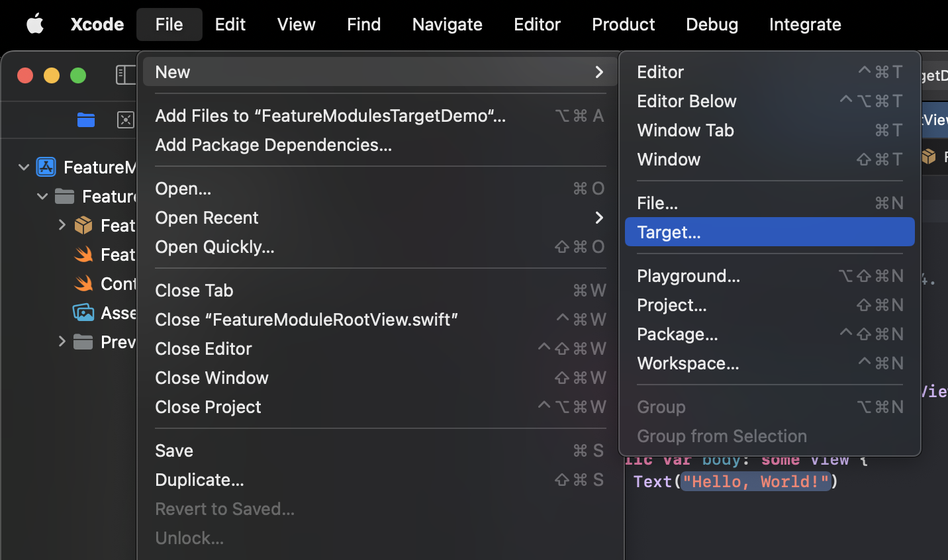Expand the Feat package disclosure arrow

(62, 225)
